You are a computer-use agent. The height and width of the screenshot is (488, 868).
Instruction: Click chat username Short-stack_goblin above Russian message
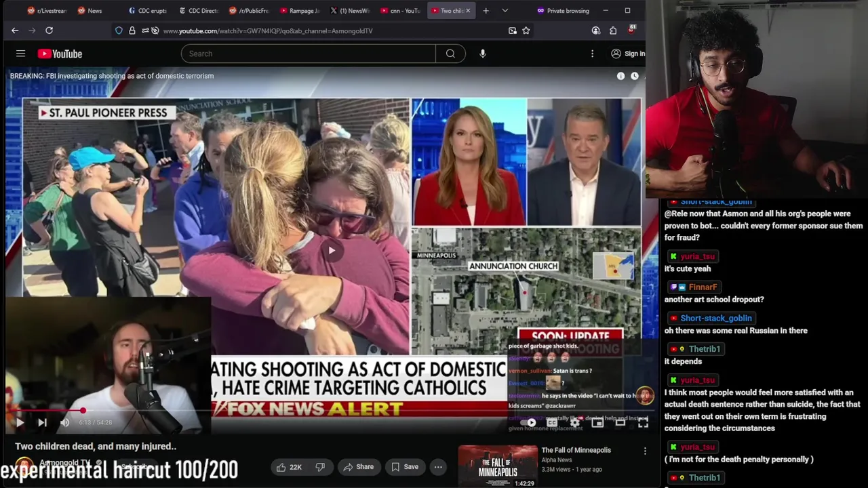point(716,318)
